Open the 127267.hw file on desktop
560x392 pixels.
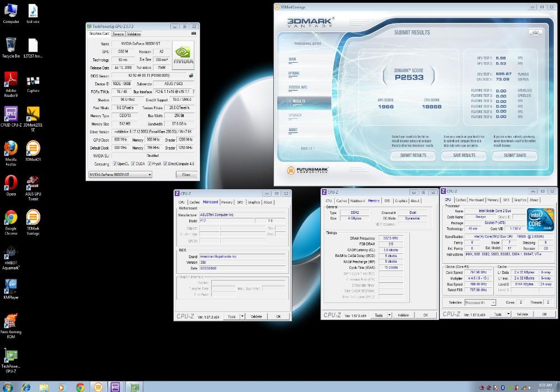pos(33,48)
